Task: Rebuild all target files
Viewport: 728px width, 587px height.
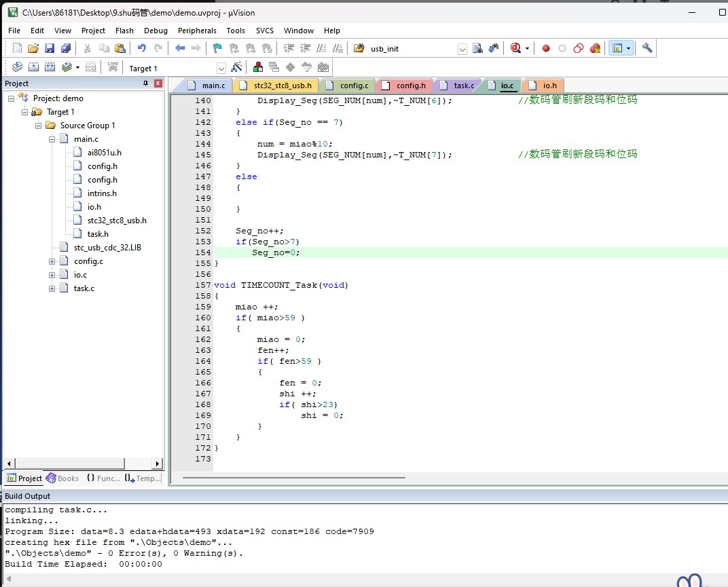Action: tap(50, 67)
